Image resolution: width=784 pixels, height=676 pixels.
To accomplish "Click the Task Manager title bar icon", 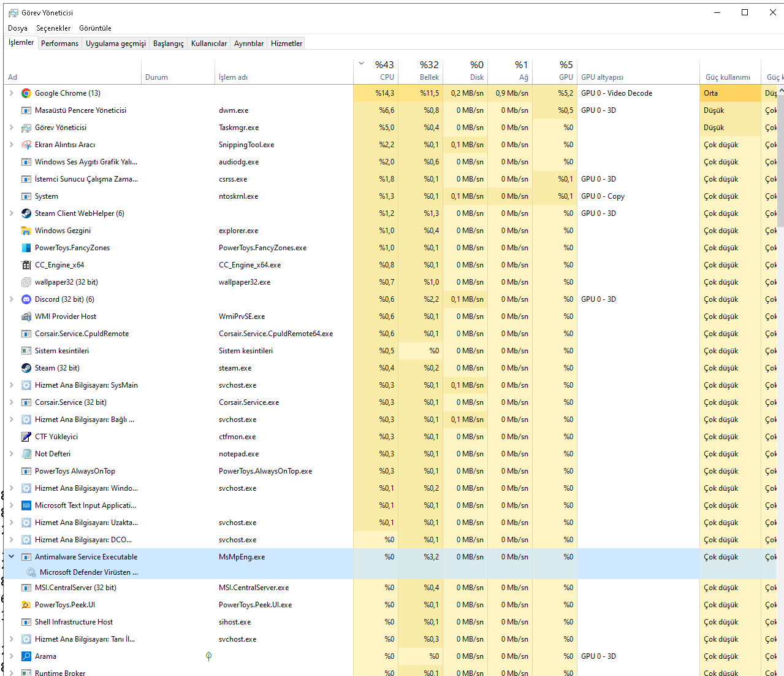I will (13, 12).
